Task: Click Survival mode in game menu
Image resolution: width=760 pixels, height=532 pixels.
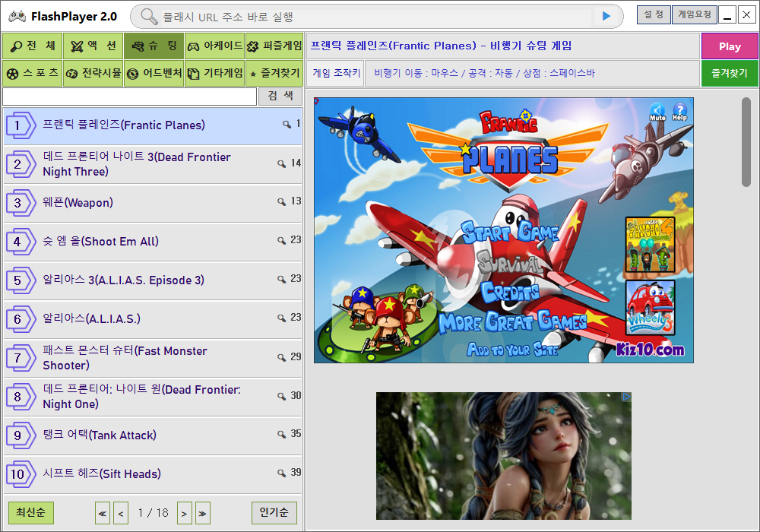Action: point(509,263)
